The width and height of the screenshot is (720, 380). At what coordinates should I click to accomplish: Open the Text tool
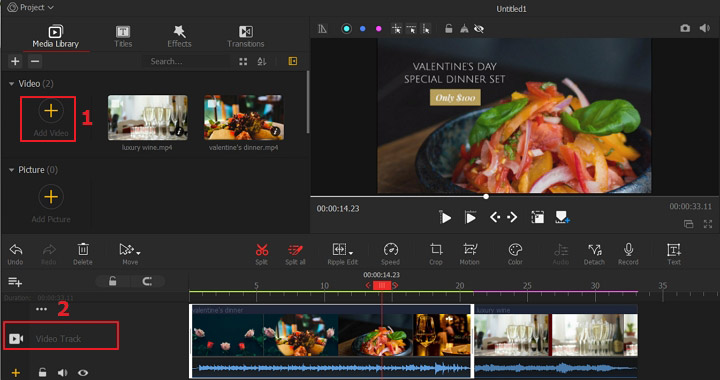(x=674, y=254)
